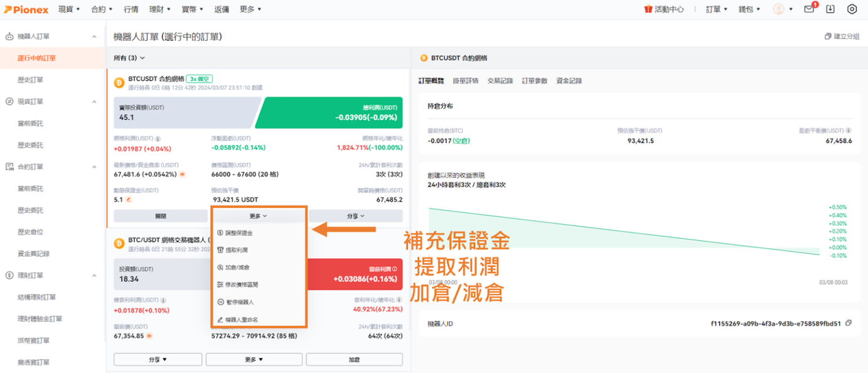Switch to the 掛單詳情 tab
Viewport: 868px width, 373px height.
(465, 81)
